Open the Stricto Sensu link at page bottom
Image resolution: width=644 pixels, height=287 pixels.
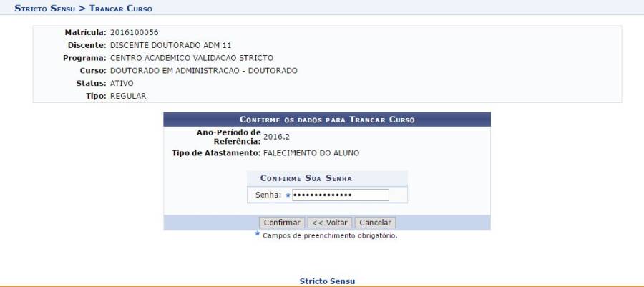(327, 281)
